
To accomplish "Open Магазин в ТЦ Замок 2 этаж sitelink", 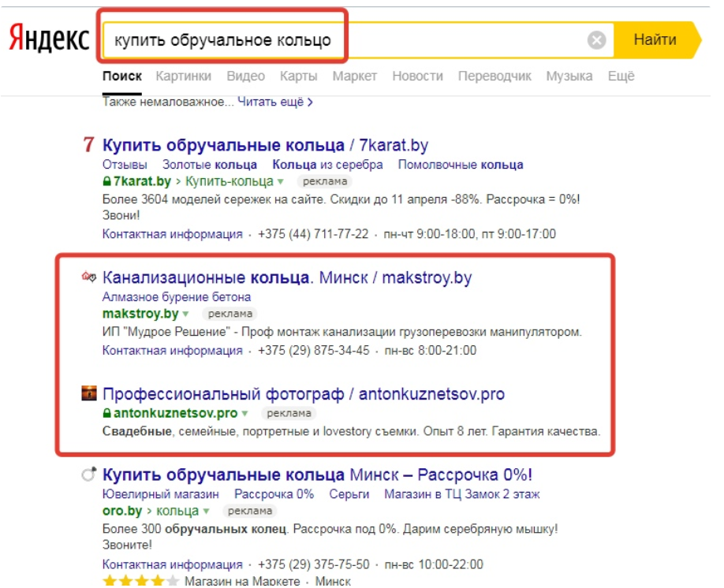I will pos(461,494).
